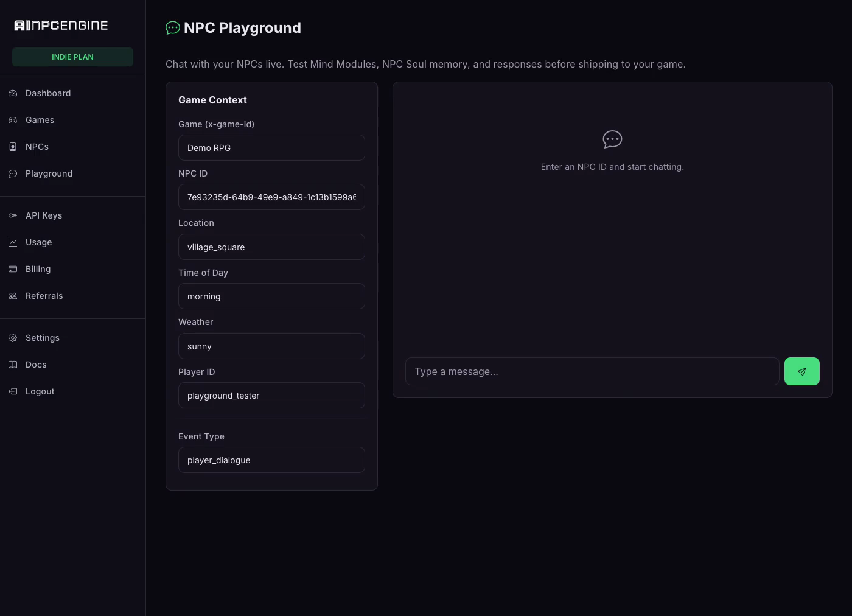Click the Usage chart icon
The height and width of the screenshot is (616, 852).
(x=13, y=242)
